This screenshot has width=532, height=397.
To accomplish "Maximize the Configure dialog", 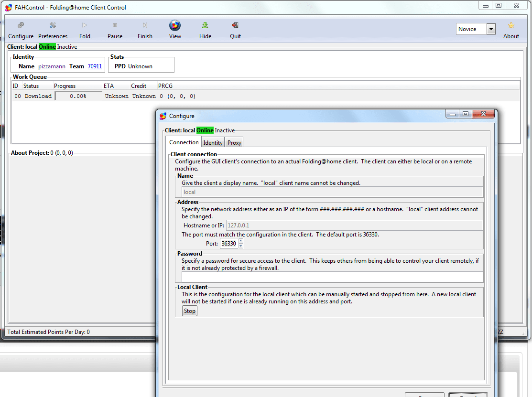I will 466,114.
